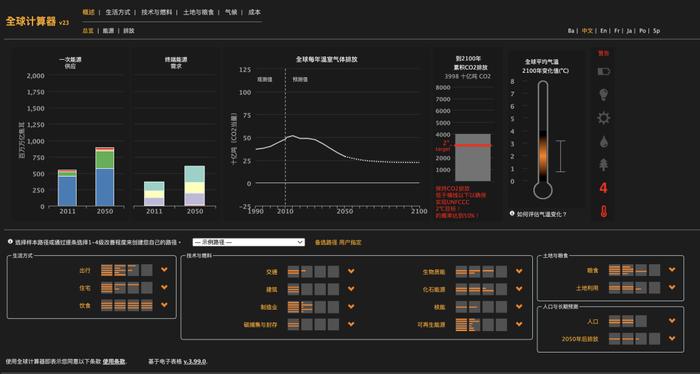700x374 pixels.
Task: Set 交通 lever to level 2
Action: pyautogui.click(x=307, y=271)
